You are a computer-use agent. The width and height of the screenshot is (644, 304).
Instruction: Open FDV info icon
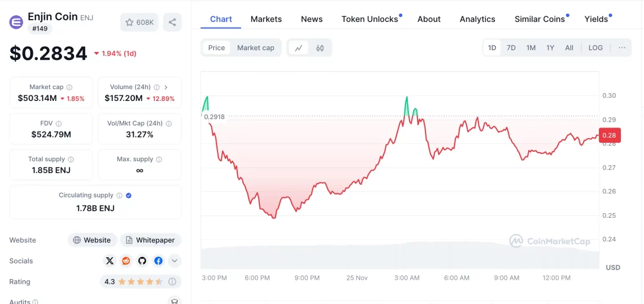tap(59, 124)
